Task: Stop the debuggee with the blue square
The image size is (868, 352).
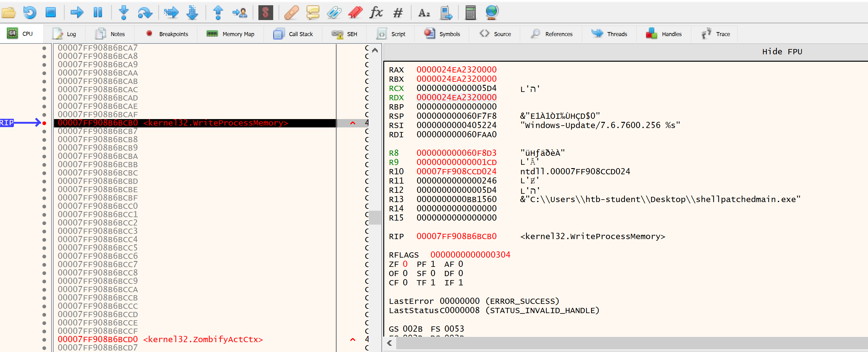Action: (51, 13)
